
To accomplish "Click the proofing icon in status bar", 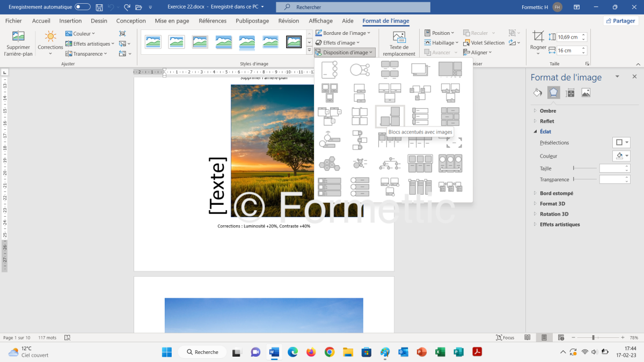I will coord(68,338).
